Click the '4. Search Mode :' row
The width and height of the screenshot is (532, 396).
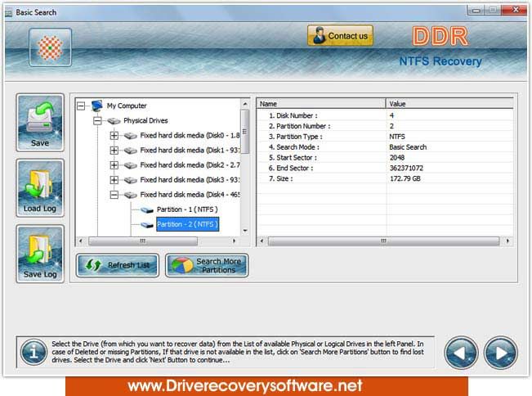point(385,147)
